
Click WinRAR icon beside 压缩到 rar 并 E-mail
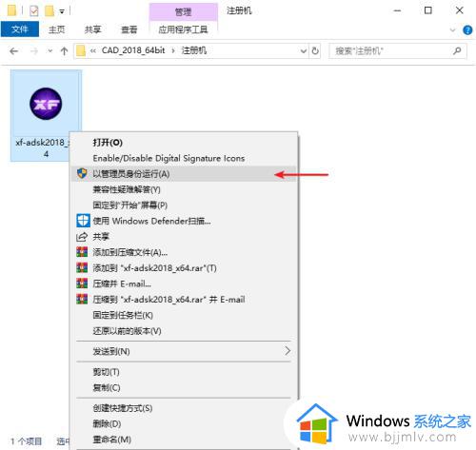pos(82,299)
